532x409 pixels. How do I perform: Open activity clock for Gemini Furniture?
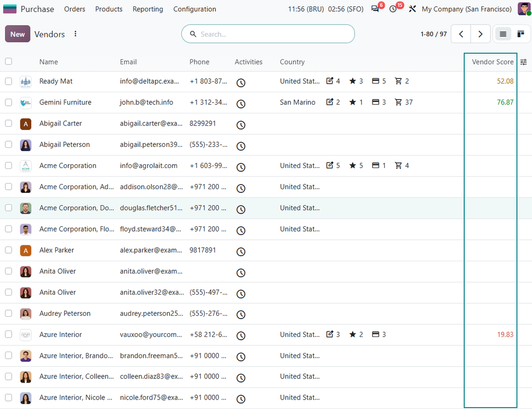[x=241, y=104]
